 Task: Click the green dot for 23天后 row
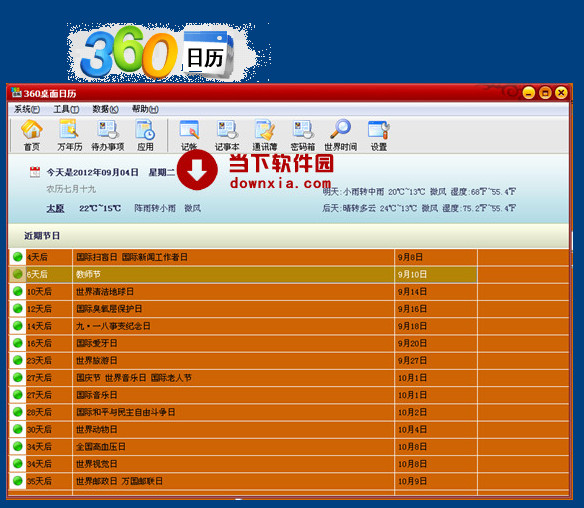click(x=18, y=360)
